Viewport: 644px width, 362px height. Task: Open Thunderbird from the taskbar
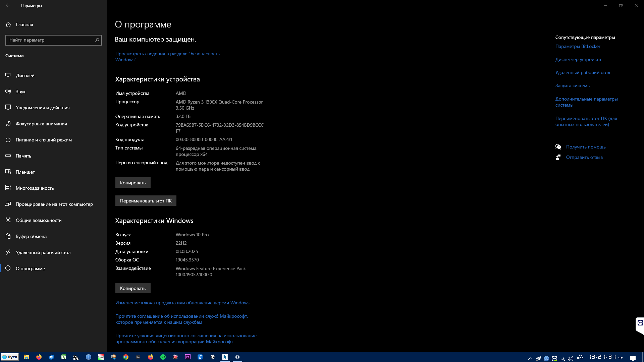point(51,357)
